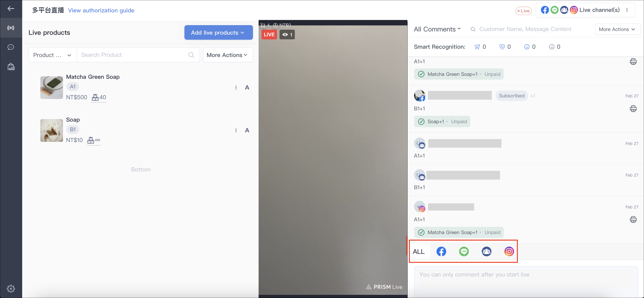Open the chat messages sidebar icon
The image size is (644, 298).
tap(11, 47)
